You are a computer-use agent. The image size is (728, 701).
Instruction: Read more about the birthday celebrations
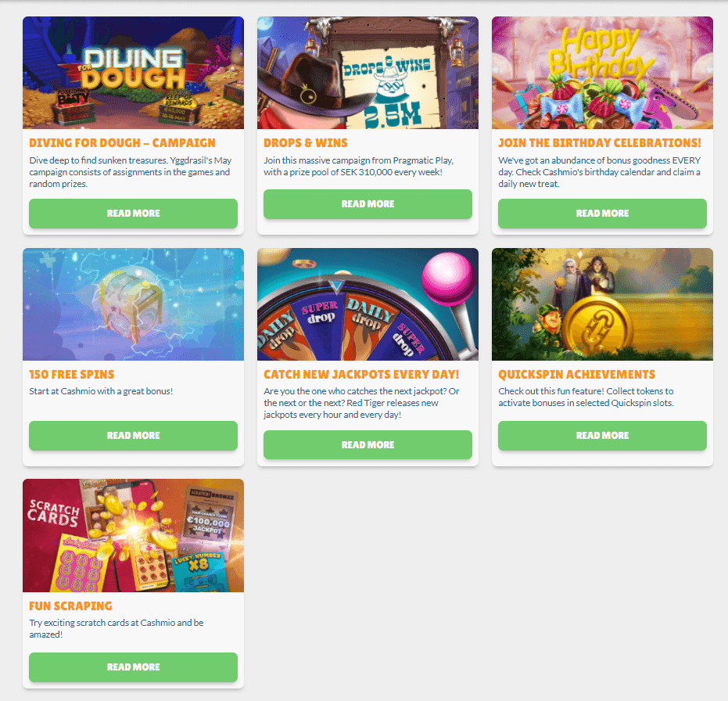point(602,214)
